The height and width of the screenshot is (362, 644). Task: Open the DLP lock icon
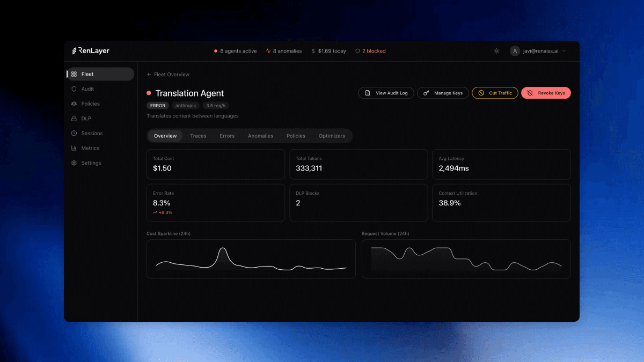[74, 119]
